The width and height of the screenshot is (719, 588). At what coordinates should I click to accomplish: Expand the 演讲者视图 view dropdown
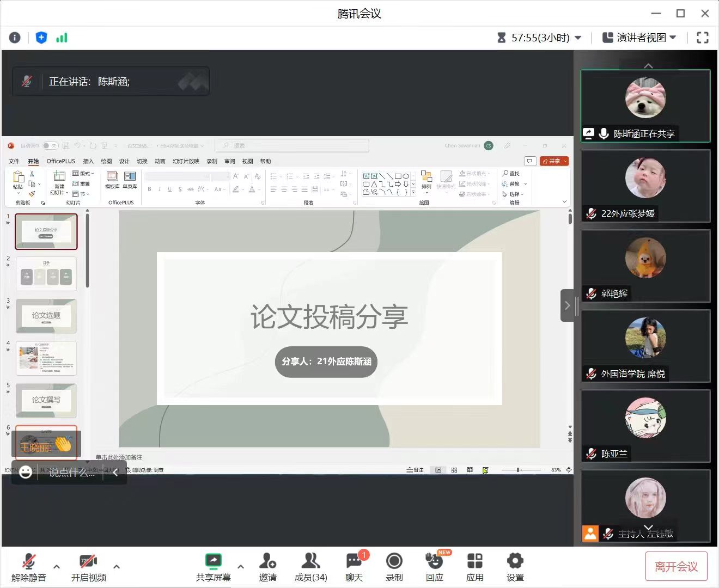tap(673, 38)
